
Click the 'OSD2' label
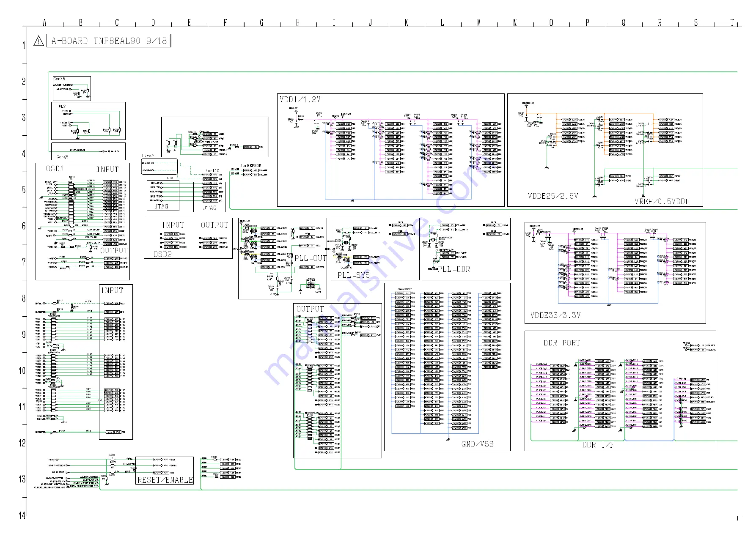point(162,254)
